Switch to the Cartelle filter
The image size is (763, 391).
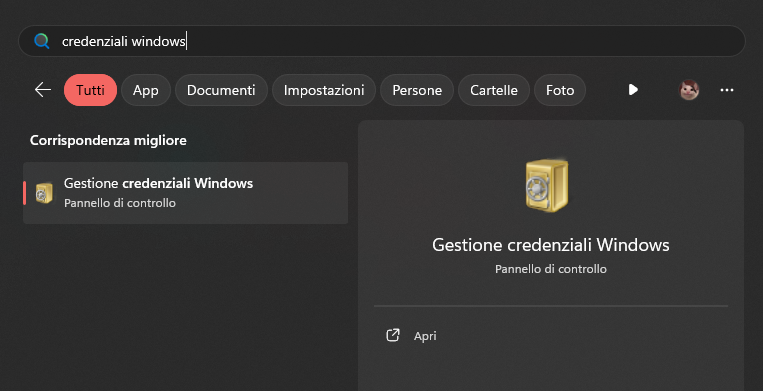tap(494, 90)
